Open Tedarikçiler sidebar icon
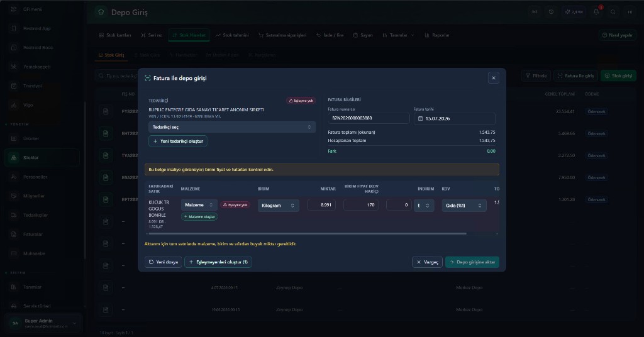This screenshot has height=337, width=644. 14,215
